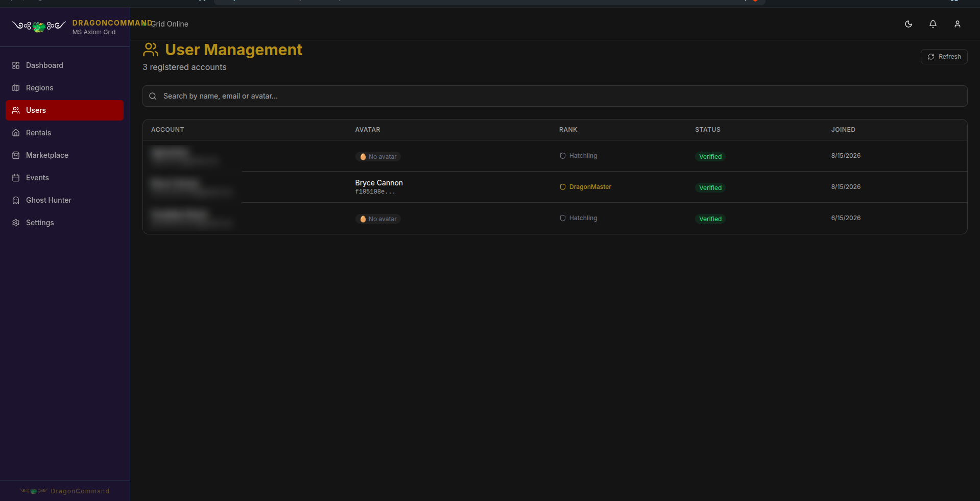The width and height of the screenshot is (980, 501).
Task: Click the 3 registered accounts text
Action: (184, 67)
